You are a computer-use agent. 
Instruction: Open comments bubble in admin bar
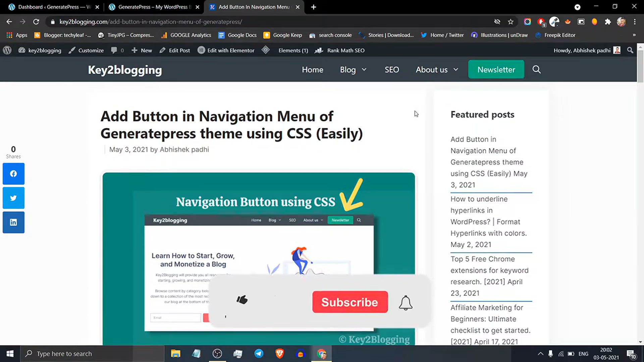(x=117, y=50)
